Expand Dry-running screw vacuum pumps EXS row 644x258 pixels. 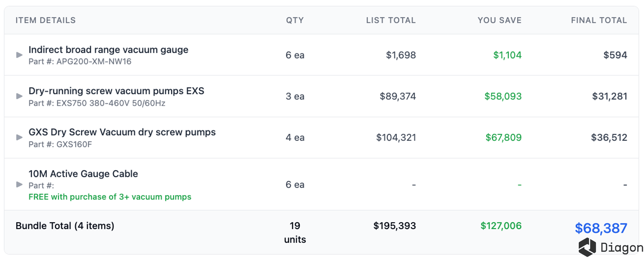(x=19, y=96)
